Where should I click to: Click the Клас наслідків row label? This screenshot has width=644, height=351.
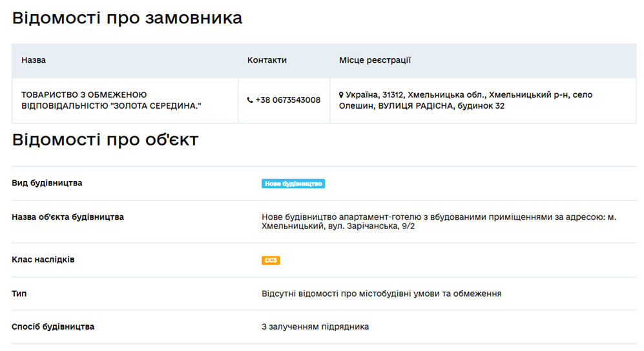click(x=43, y=260)
